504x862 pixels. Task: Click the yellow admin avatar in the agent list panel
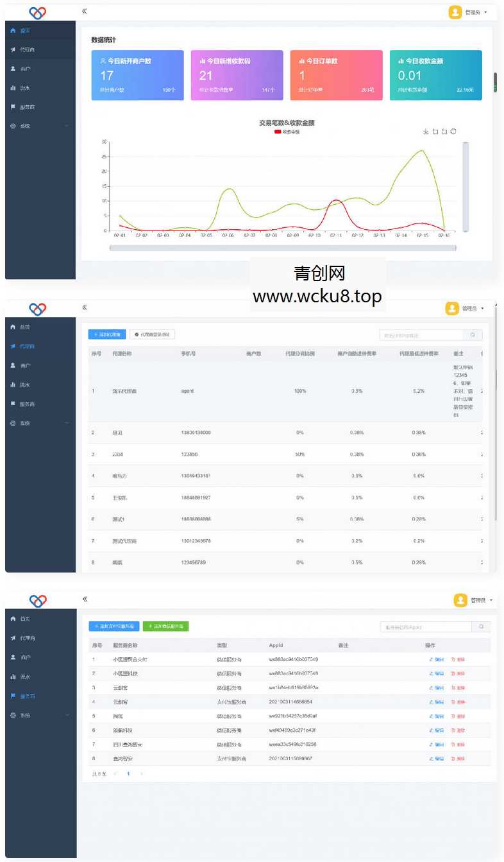(452, 309)
